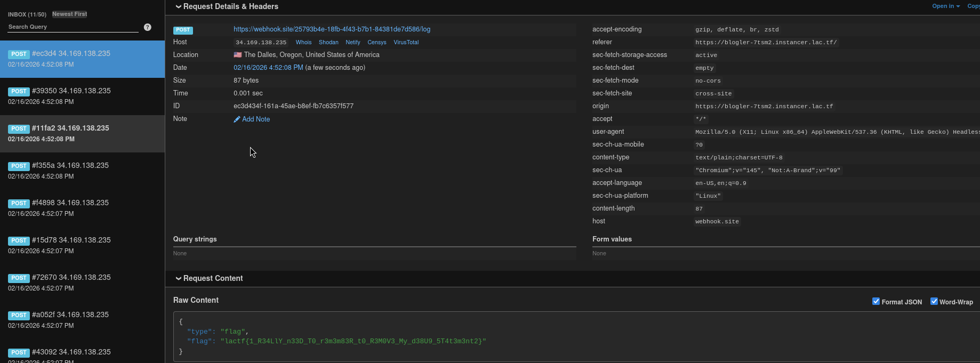Select request #f4898 in the inbox
This screenshot has width=980, height=363.
pyautogui.click(x=82, y=208)
